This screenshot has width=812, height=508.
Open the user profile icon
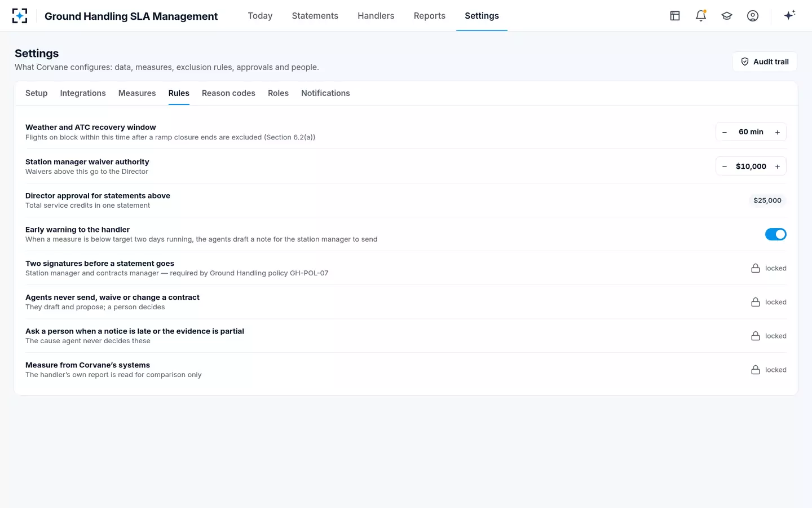[753, 16]
